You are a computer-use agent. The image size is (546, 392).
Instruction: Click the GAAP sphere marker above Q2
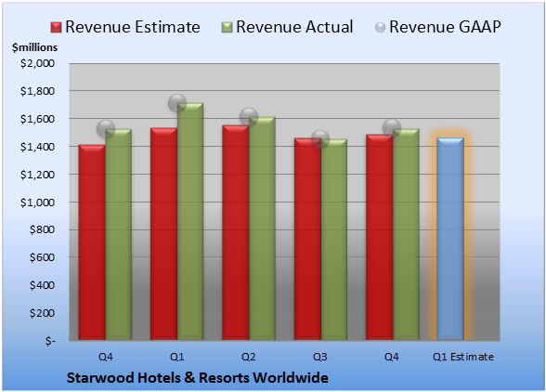coord(249,116)
